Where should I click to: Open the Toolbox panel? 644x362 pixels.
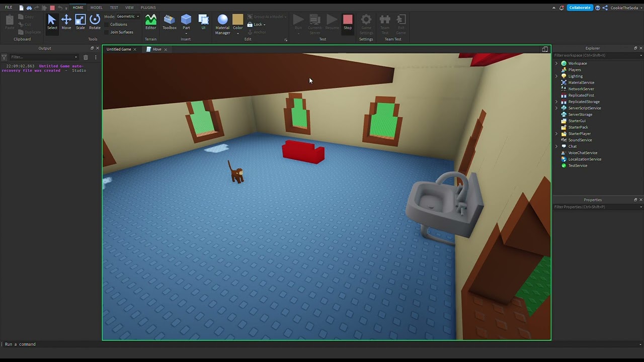tap(170, 22)
